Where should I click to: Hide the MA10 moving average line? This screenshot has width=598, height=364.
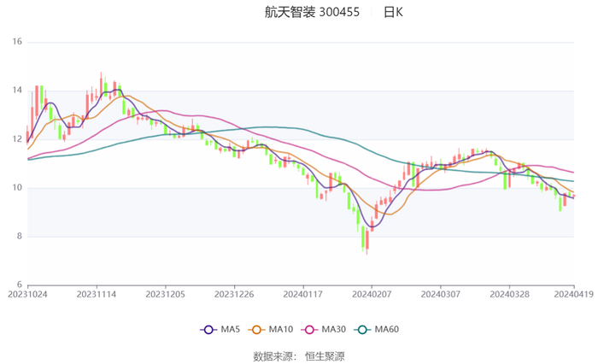coord(257,329)
